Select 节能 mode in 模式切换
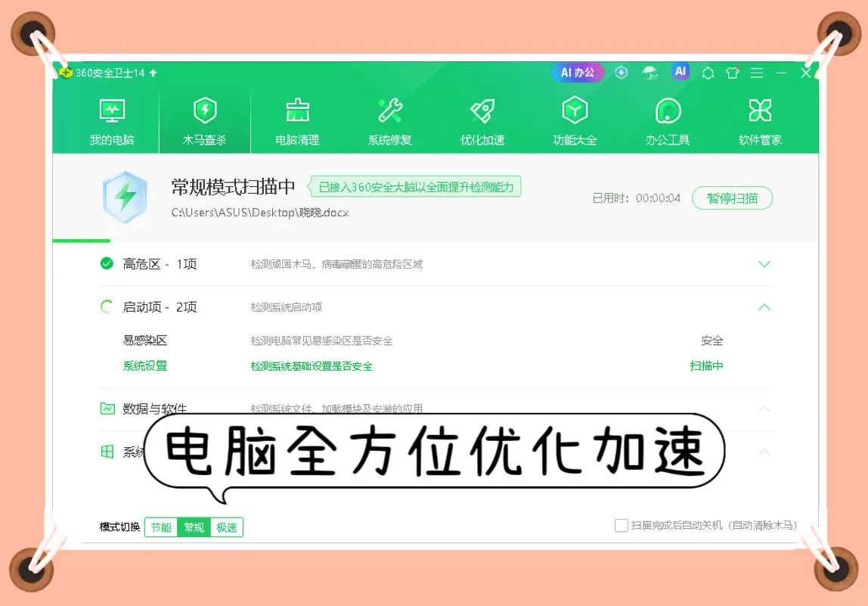The width and height of the screenshot is (868, 606). coord(161,527)
